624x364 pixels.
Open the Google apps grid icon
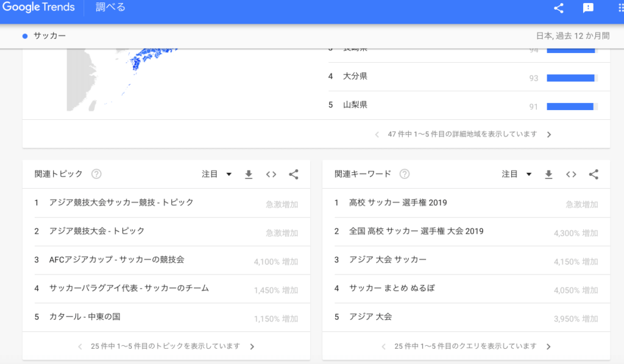click(x=620, y=8)
